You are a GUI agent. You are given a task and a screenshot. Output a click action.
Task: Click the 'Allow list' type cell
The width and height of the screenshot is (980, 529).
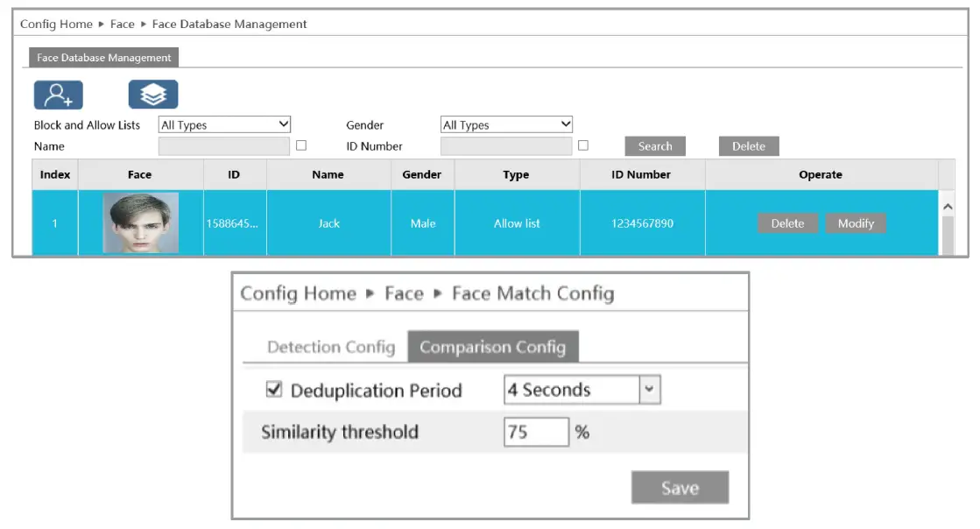pyautogui.click(x=517, y=223)
